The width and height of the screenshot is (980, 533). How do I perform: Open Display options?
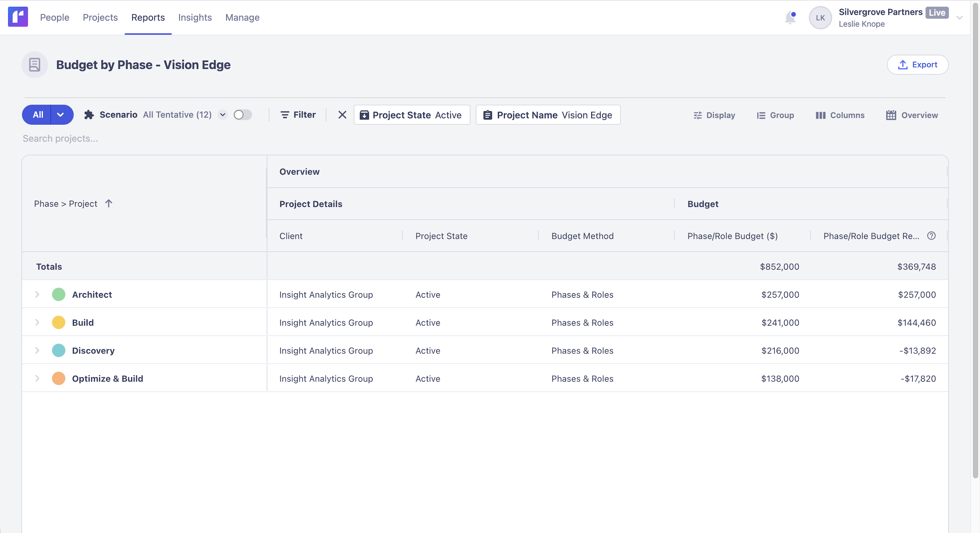point(714,115)
